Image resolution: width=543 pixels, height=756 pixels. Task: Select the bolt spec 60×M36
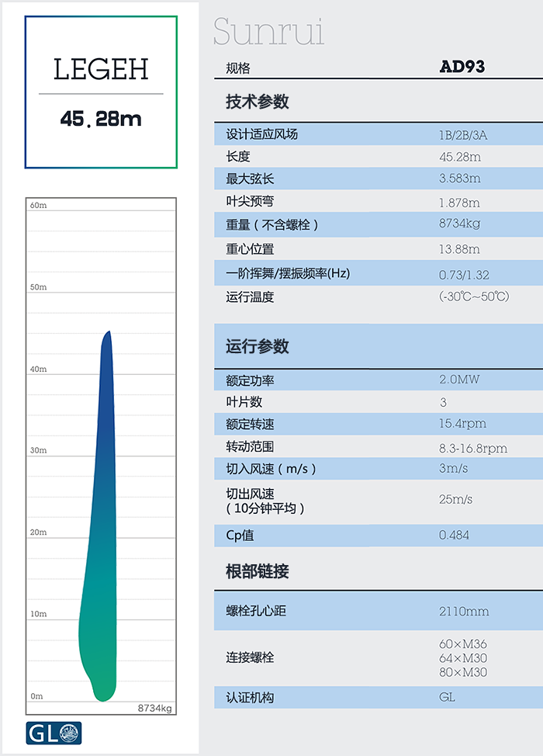tap(462, 643)
